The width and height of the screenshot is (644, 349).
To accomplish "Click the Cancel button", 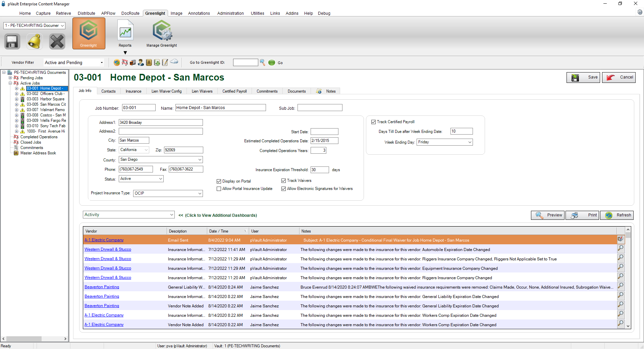I will coord(619,78).
